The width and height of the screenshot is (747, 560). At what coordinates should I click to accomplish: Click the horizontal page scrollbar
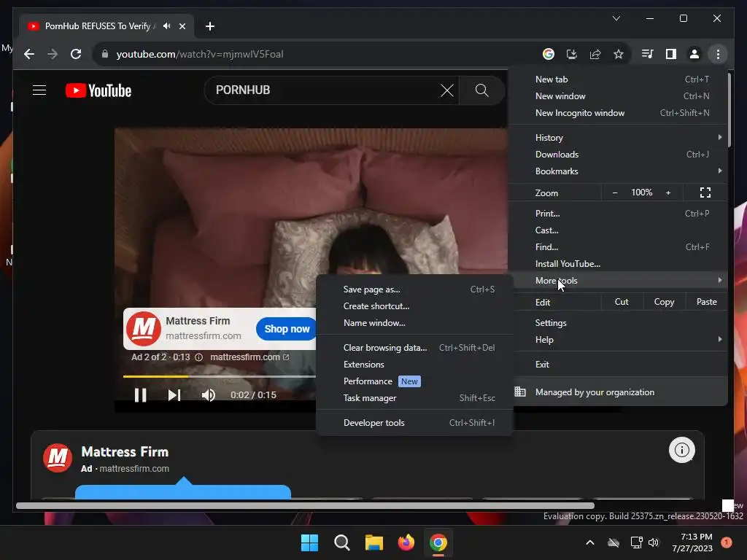305,506
